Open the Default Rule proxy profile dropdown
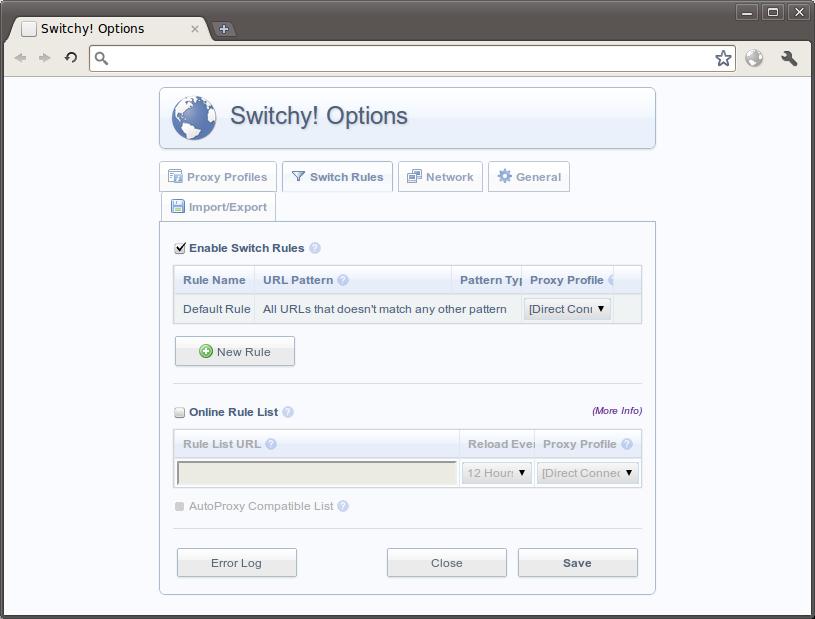Image resolution: width=815 pixels, height=619 pixels. [567, 309]
